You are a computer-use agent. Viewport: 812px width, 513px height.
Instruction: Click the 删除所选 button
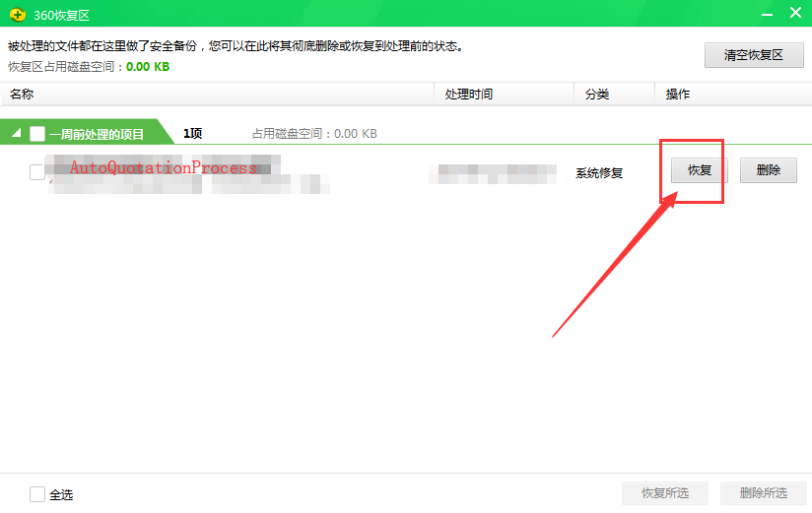coord(763,493)
